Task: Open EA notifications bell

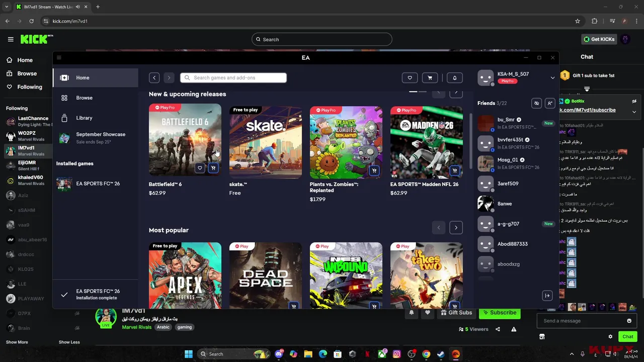Action: click(x=455, y=78)
